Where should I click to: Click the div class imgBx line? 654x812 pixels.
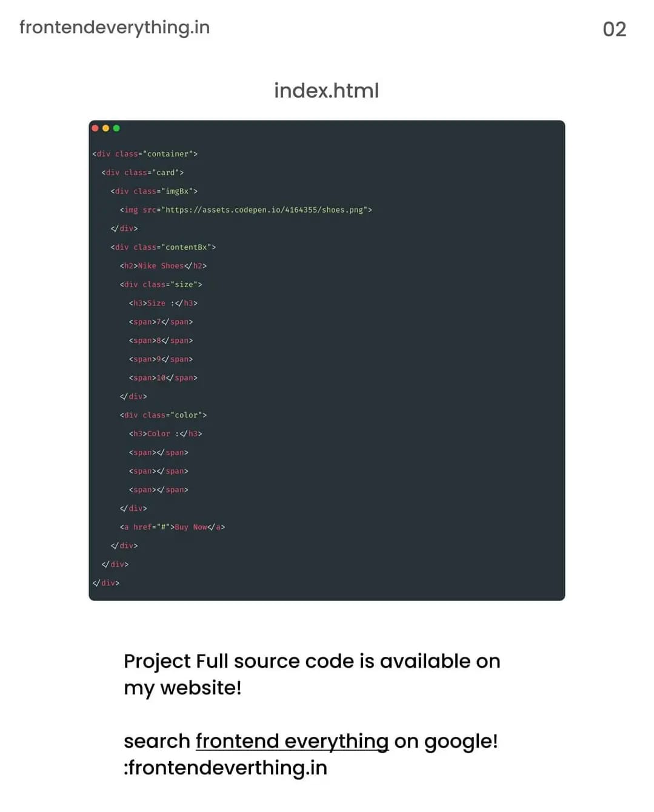coord(154,191)
